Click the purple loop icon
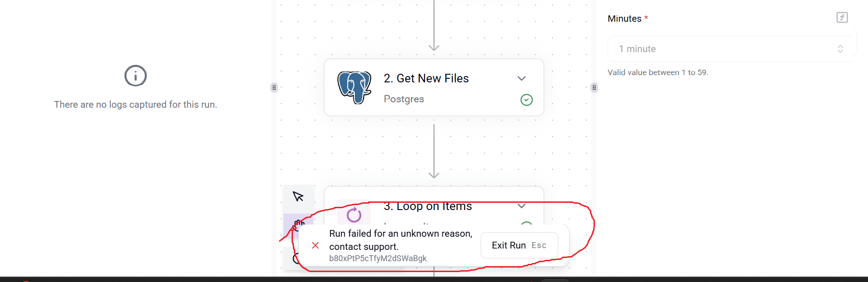The height and width of the screenshot is (282, 868). [x=354, y=215]
